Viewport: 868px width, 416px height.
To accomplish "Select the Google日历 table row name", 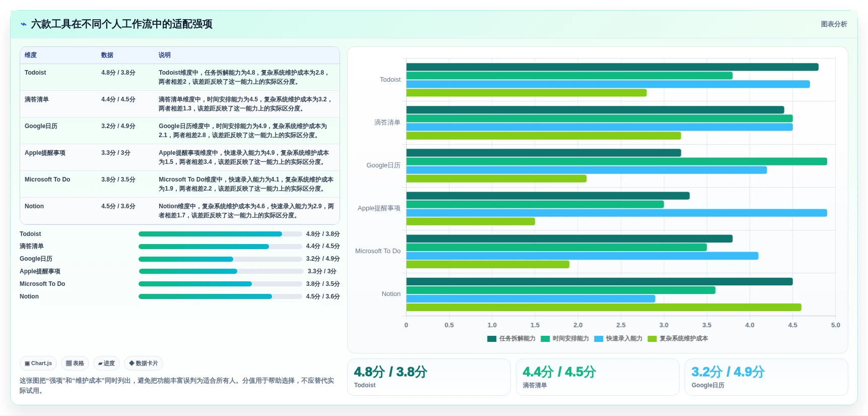I will click(x=41, y=126).
